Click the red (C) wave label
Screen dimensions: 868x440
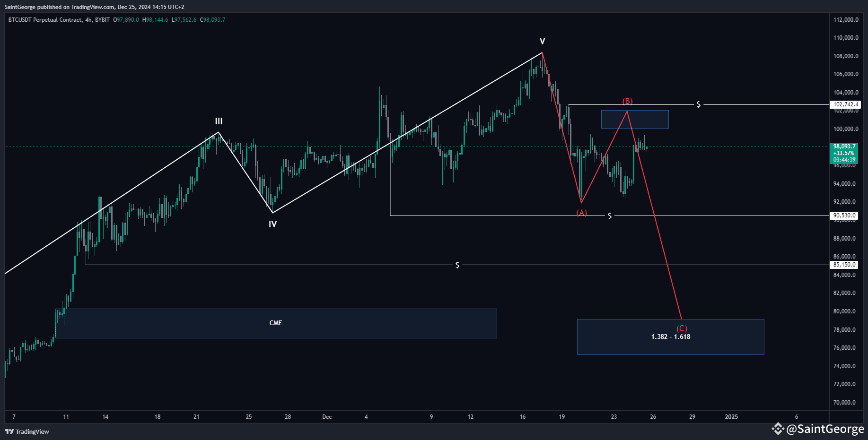(x=681, y=328)
